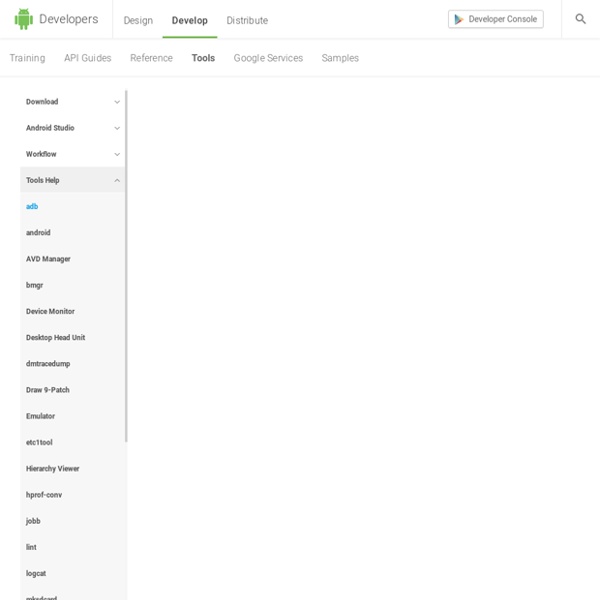
Task: Open the Training section
Action: 27,58
